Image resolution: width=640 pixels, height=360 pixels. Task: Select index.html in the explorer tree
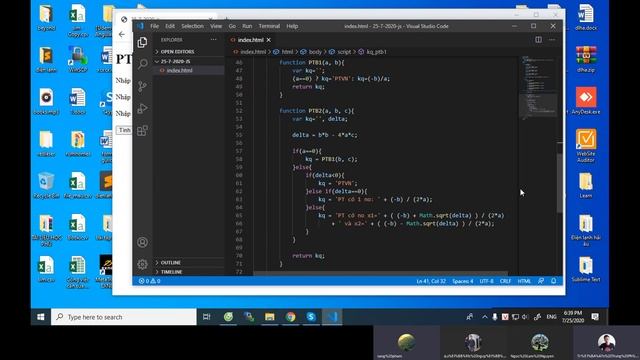coord(189,70)
